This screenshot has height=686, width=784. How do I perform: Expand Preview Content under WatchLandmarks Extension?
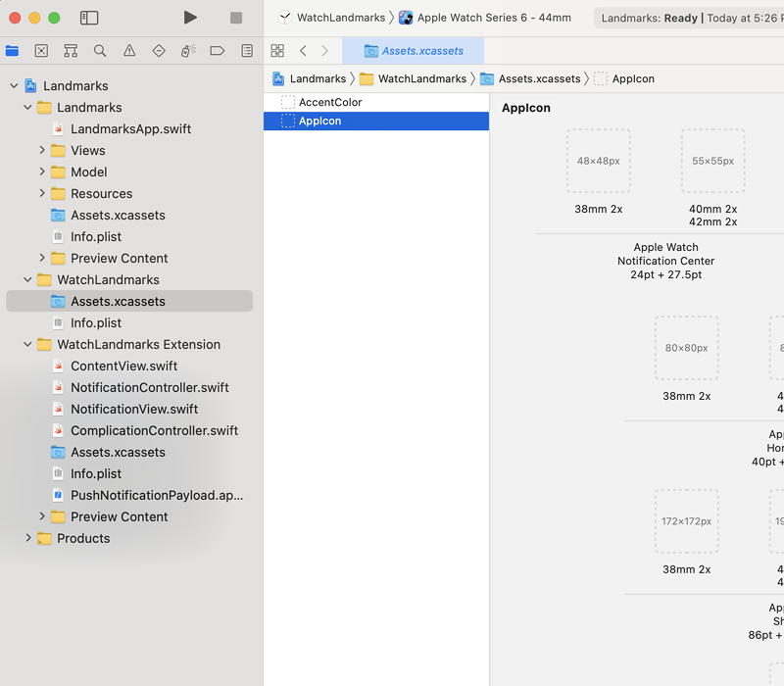(42, 516)
